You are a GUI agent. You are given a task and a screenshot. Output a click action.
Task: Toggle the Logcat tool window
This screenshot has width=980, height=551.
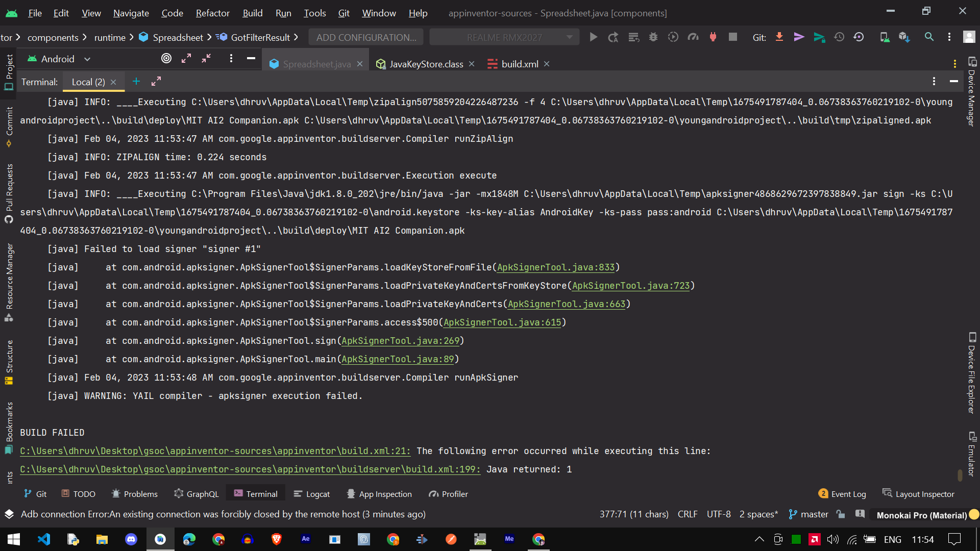[x=312, y=494]
